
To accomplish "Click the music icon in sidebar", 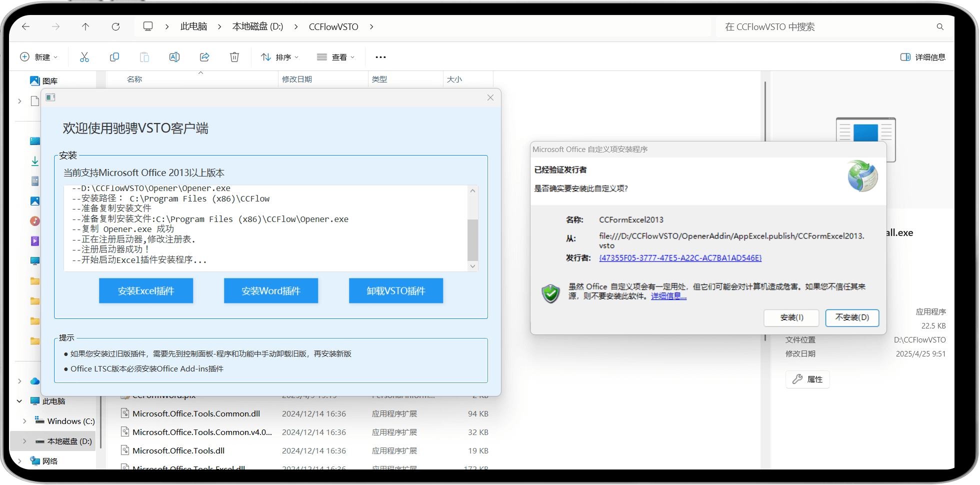I will (x=35, y=221).
